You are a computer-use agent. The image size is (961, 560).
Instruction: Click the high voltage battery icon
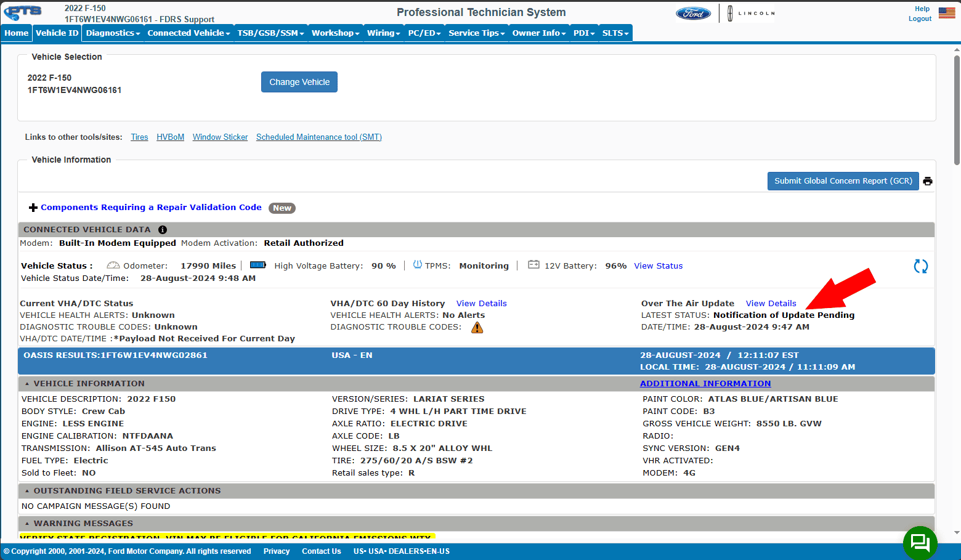click(258, 265)
